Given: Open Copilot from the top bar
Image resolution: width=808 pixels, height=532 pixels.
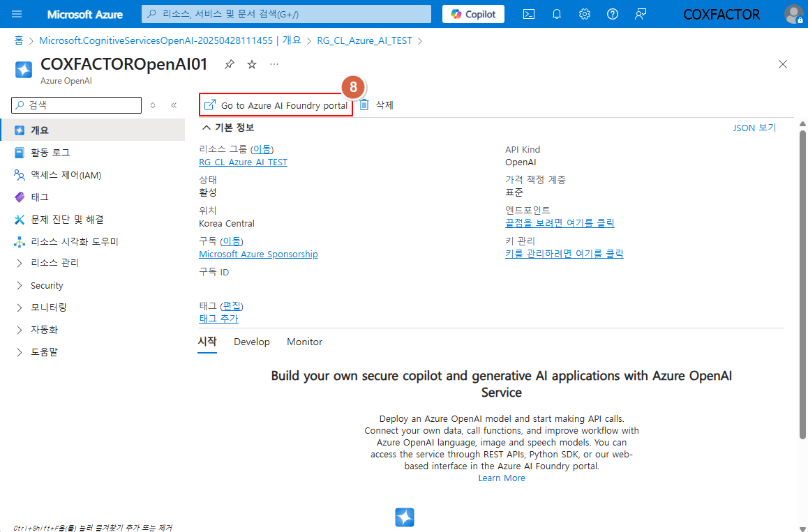Looking at the screenshot, I should (473, 14).
